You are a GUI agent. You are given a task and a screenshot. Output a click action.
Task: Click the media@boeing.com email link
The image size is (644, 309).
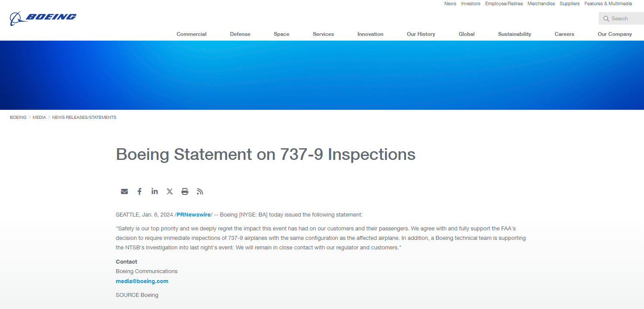point(142,281)
